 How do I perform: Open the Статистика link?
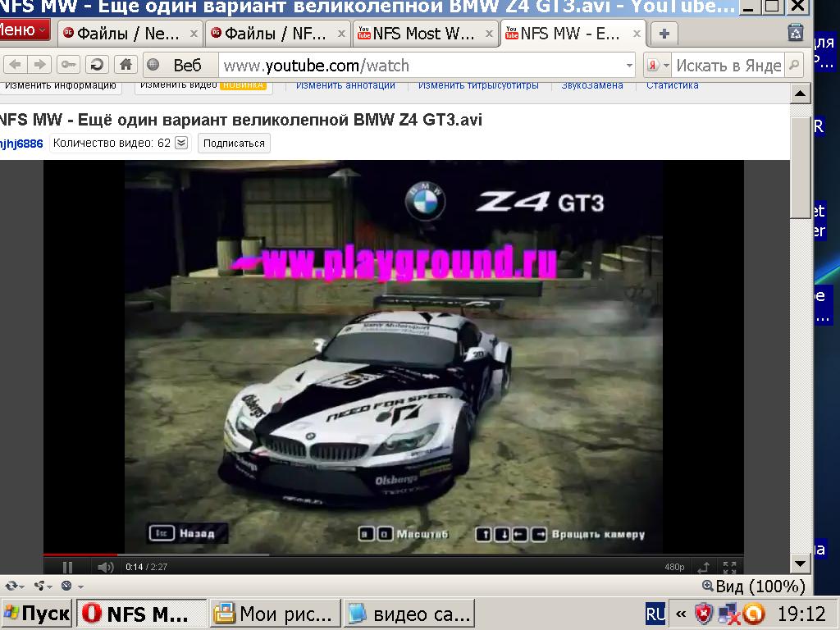click(x=672, y=85)
